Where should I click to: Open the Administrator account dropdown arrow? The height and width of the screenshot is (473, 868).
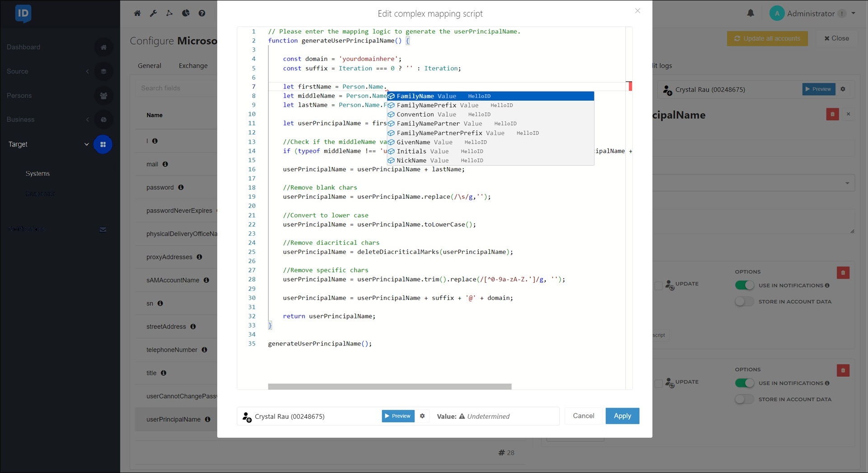853,13
